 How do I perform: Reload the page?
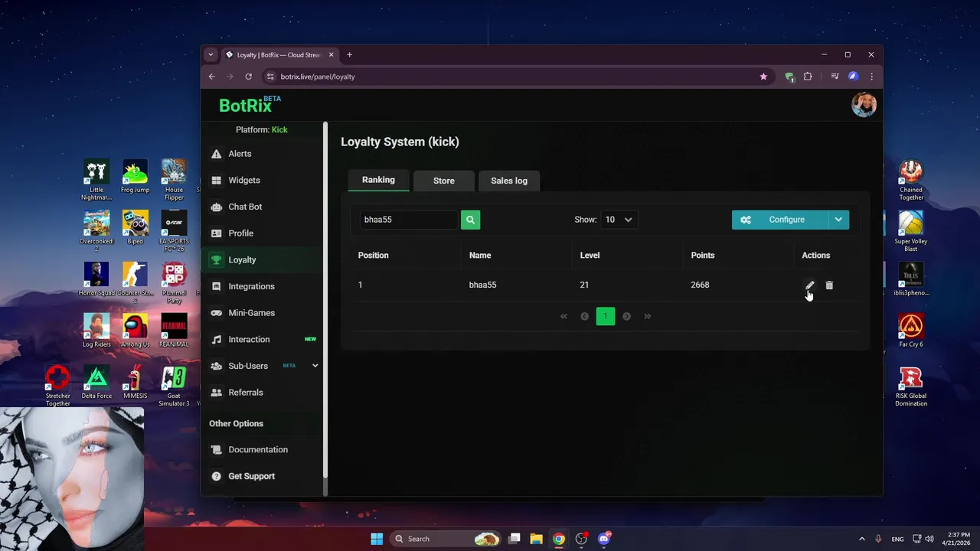(x=248, y=77)
